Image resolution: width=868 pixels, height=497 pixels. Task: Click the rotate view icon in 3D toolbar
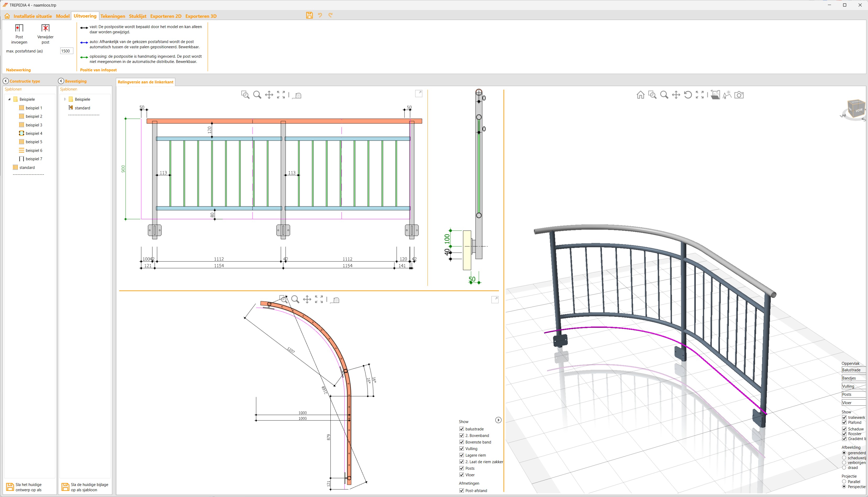click(688, 95)
